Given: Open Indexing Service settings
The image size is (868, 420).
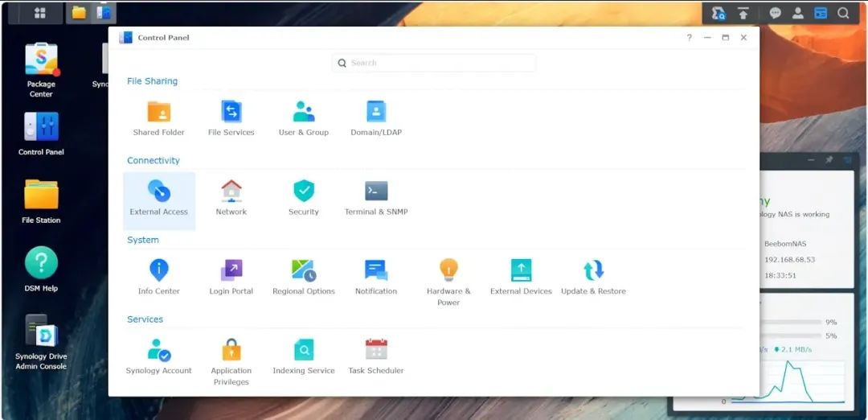Looking at the screenshot, I should tap(303, 356).
